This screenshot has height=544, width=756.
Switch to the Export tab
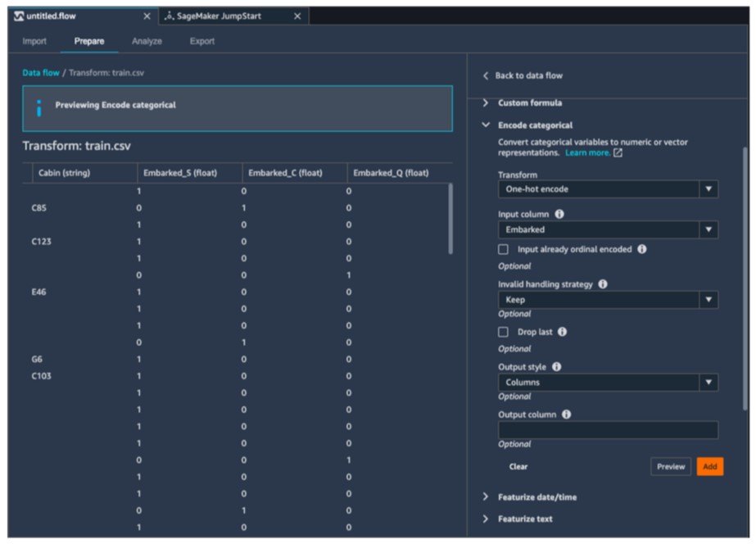(x=202, y=41)
